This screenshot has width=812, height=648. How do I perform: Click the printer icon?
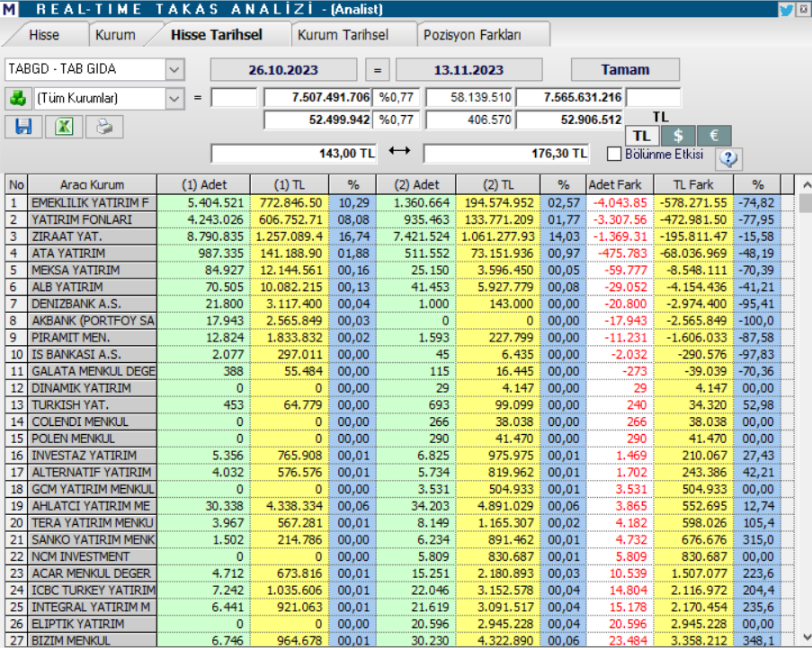[104, 127]
